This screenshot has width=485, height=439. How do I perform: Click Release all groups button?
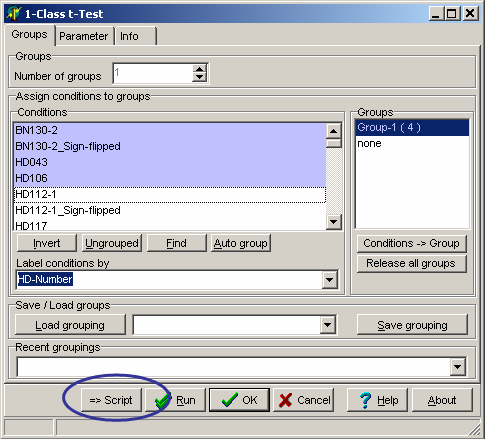[x=412, y=263]
